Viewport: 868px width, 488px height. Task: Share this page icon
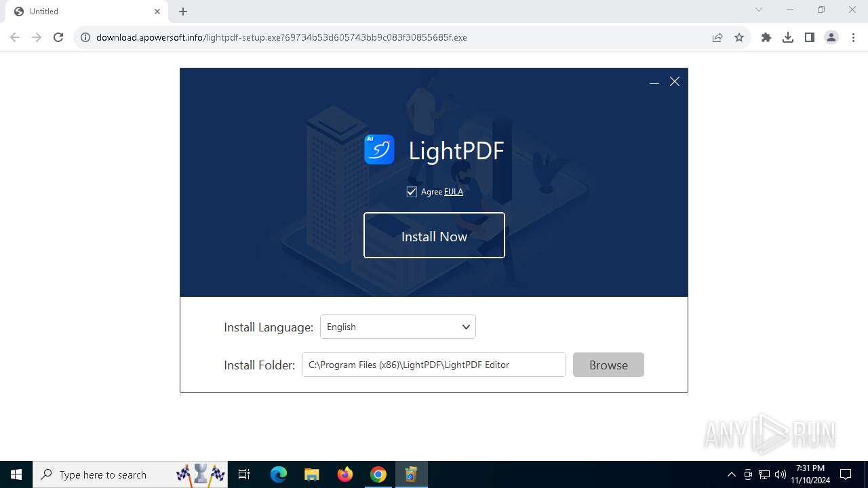coord(717,37)
